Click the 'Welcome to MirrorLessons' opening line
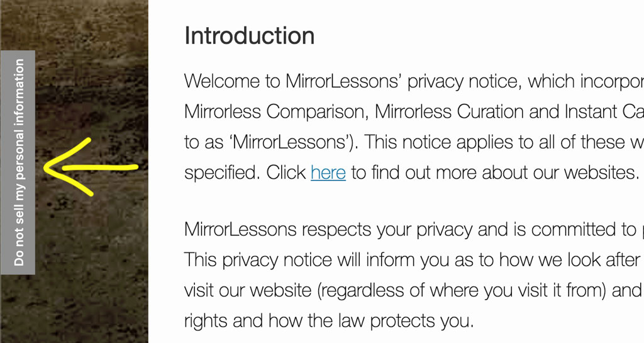 [414, 81]
